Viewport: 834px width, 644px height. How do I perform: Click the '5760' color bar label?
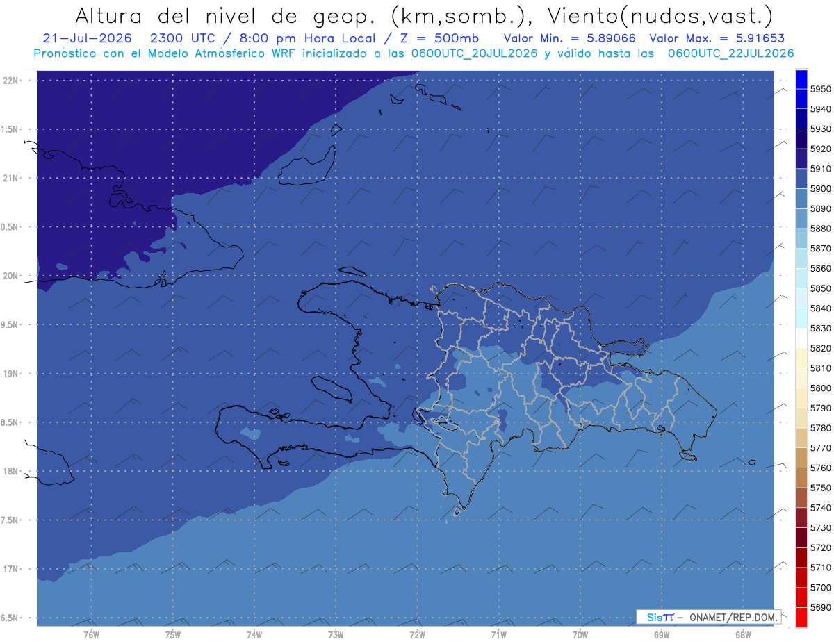click(x=820, y=468)
